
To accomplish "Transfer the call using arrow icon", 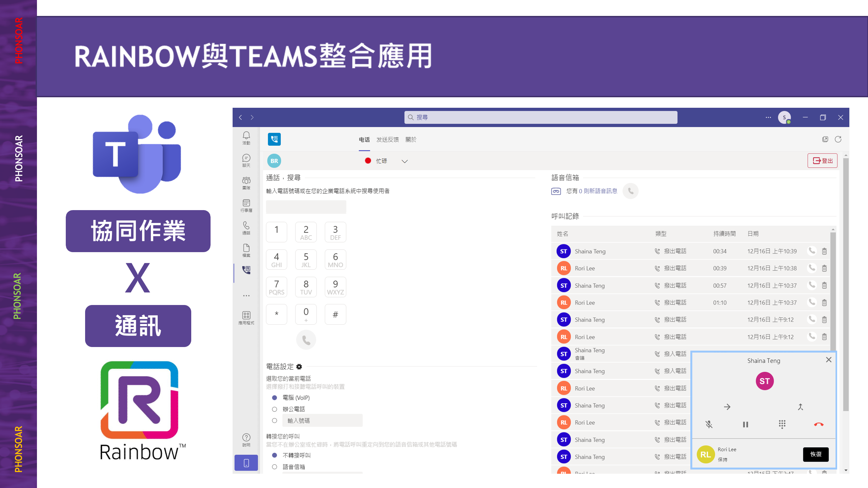I will [x=727, y=407].
